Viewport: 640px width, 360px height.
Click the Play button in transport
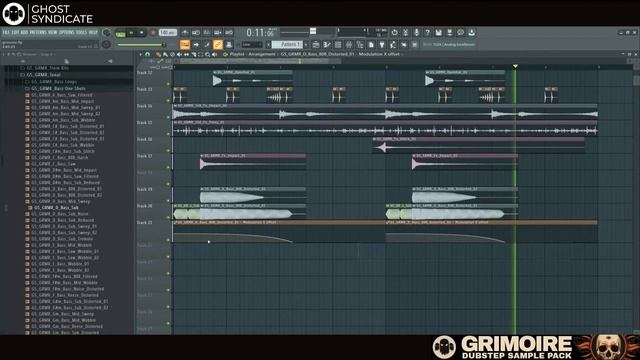(131, 33)
